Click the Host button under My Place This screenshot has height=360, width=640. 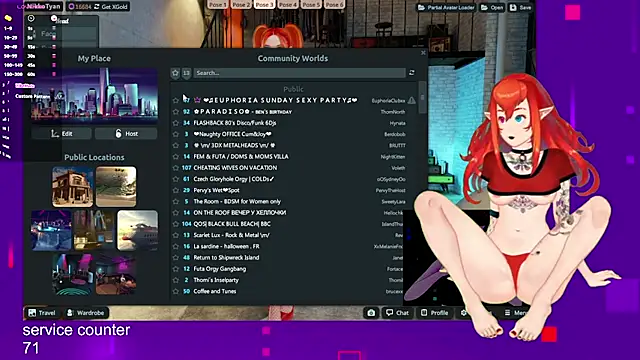(x=126, y=133)
